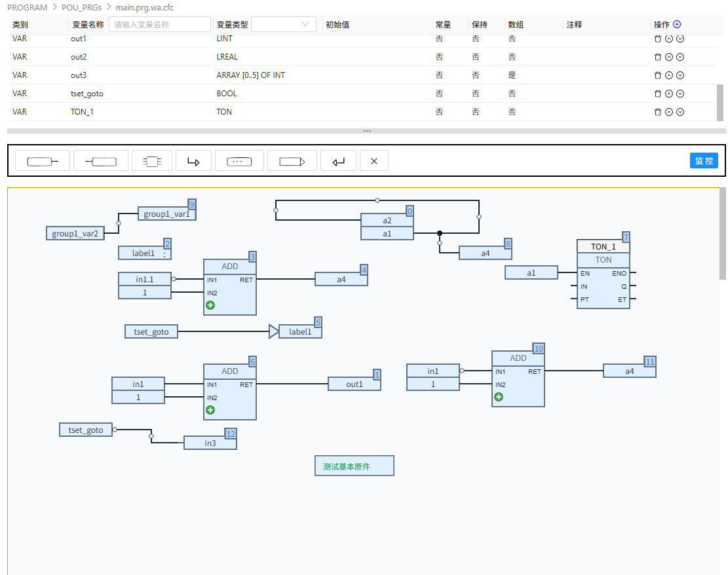Delete the out3 variable row
Image resolution: width=728 pixels, height=575 pixels.
coord(657,75)
